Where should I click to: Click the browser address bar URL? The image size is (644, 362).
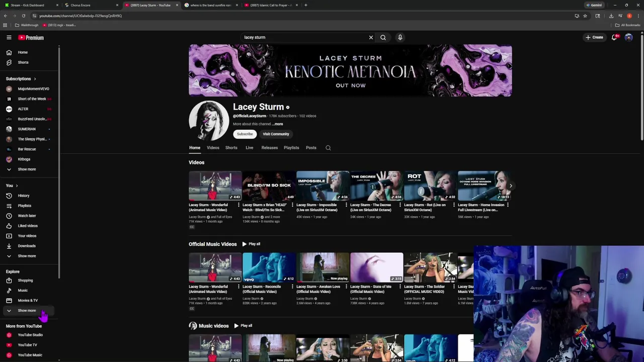[x=80, y=16]
